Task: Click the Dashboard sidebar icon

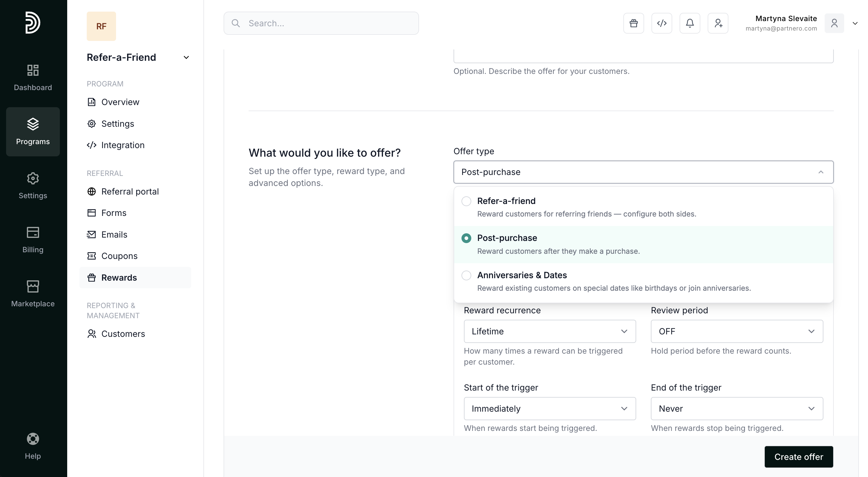Action: point(33,78)
